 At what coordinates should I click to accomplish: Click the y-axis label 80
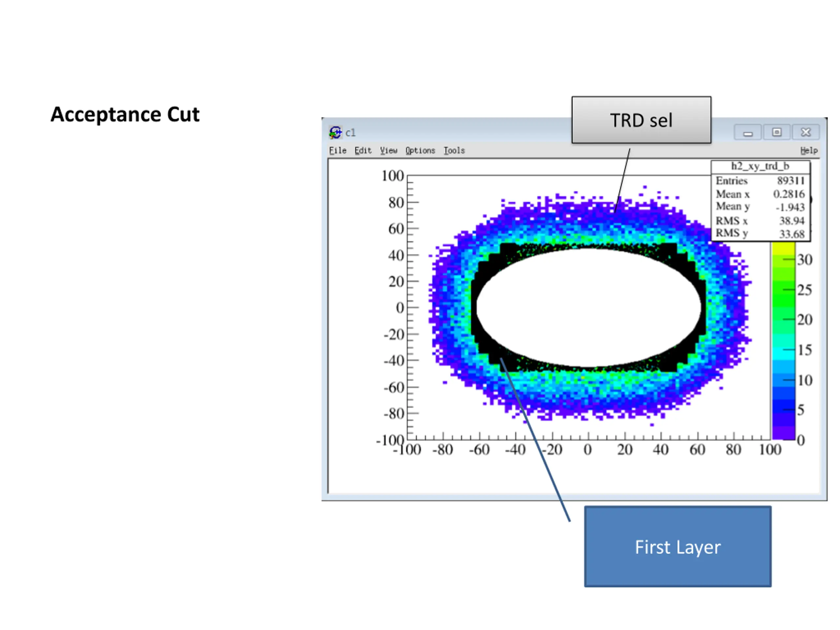tap(396, 202)
